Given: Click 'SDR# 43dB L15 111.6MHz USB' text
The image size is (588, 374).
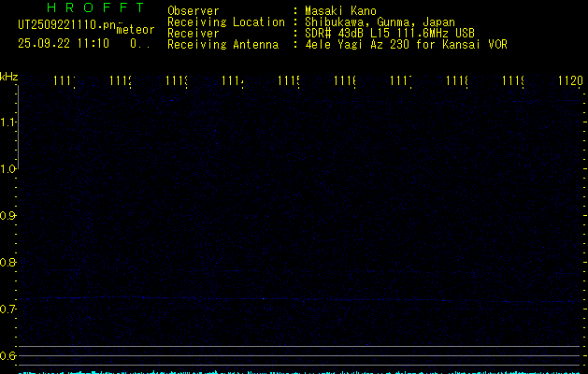Looking at the screenshot, I should 390,33.
